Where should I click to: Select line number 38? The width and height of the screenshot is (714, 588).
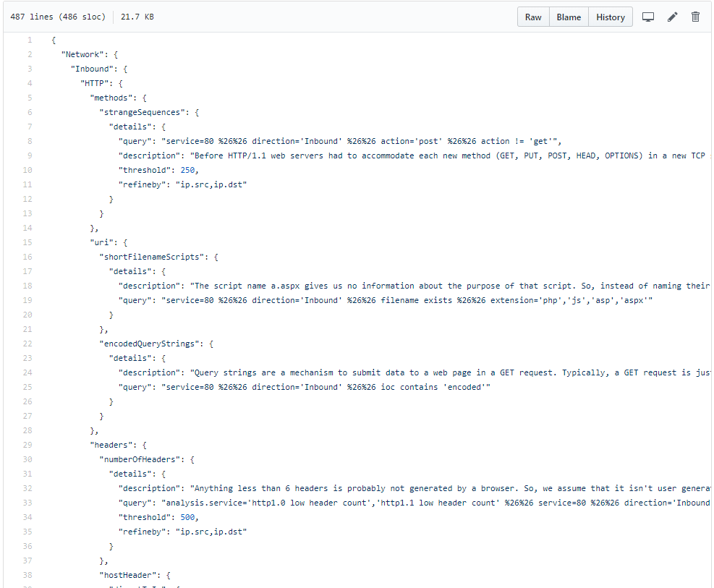[27, 575]
